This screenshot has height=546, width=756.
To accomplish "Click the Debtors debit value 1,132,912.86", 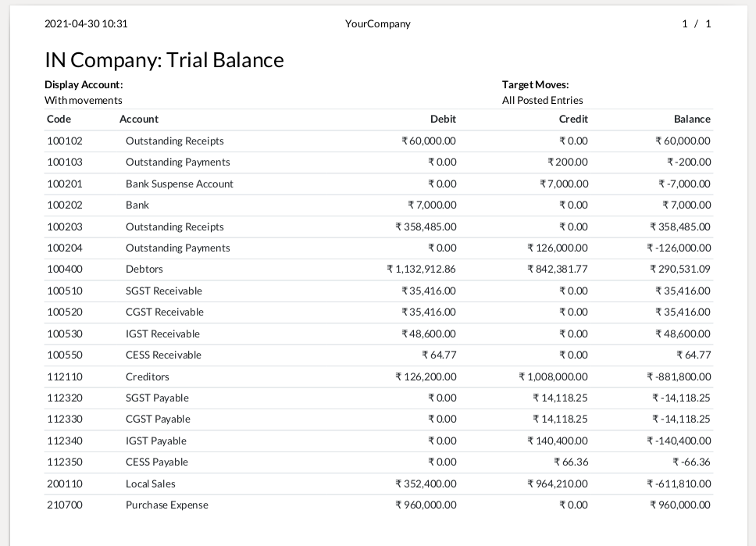I will pyautogui.click(x=422, y=269).
